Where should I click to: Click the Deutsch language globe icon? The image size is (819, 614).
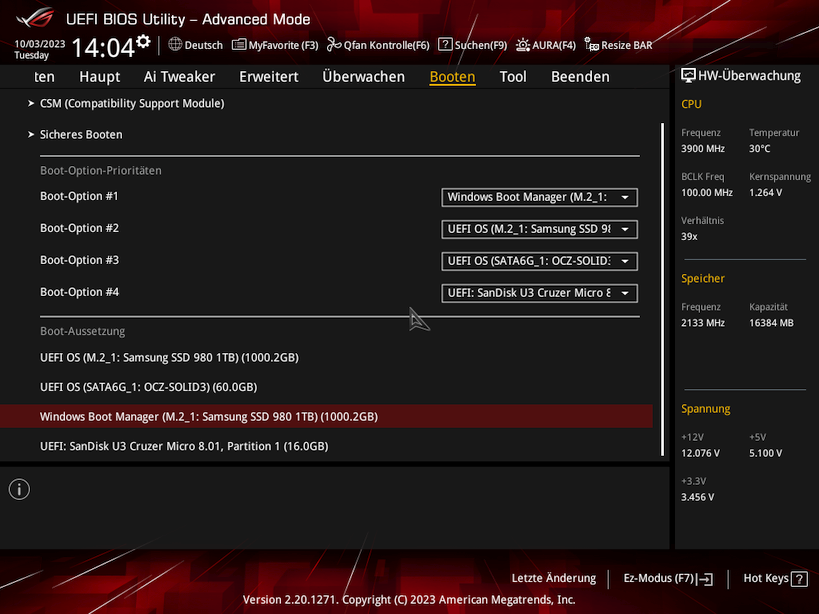175,44
